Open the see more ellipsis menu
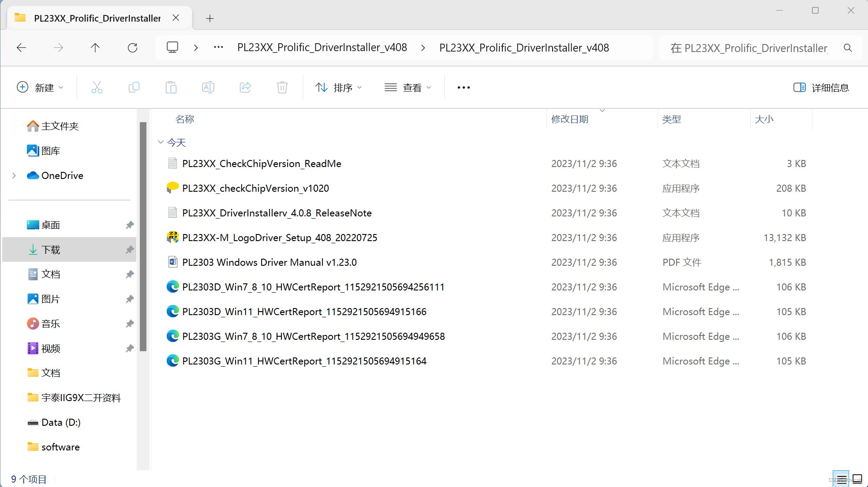Image resolution: width=868 pixels, height=487 pixels. [464, 87]
